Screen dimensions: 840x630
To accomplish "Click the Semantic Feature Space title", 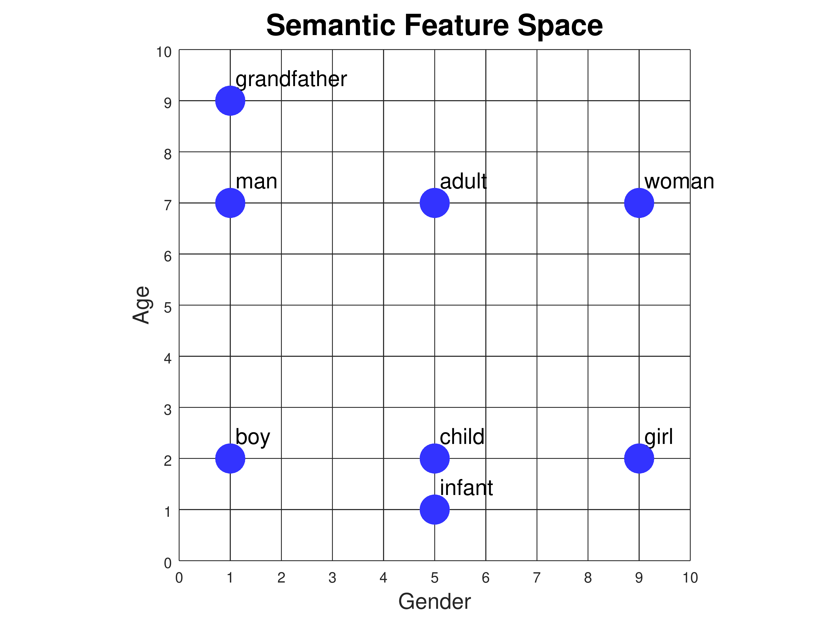I will (x=434, y=25).
